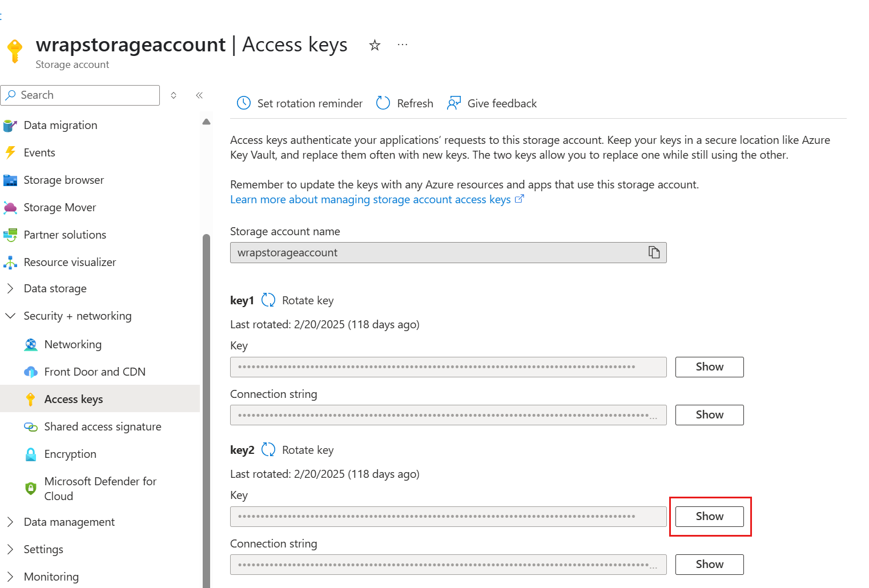The width and height of the screenshot is (869, 588).
Task: Click the Events lightning bolt icon
Action: point(10,152)
